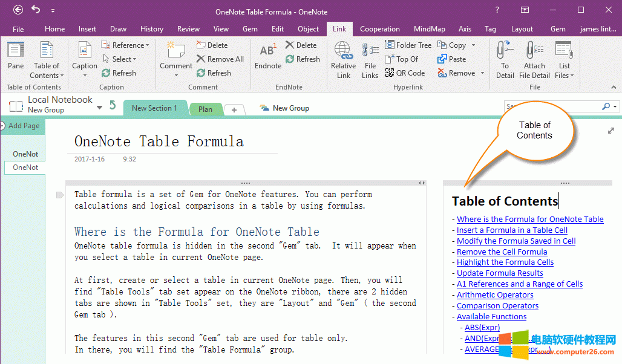Follow the Highlight the Formula Cells link
Viewport: 622px width, 364px height.
click(505, 262)
